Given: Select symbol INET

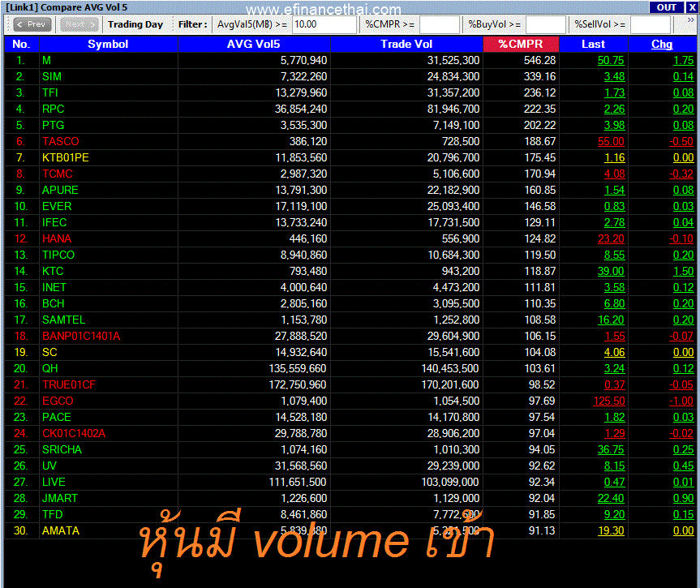Looking at the screenshot, I should (54, 288).
